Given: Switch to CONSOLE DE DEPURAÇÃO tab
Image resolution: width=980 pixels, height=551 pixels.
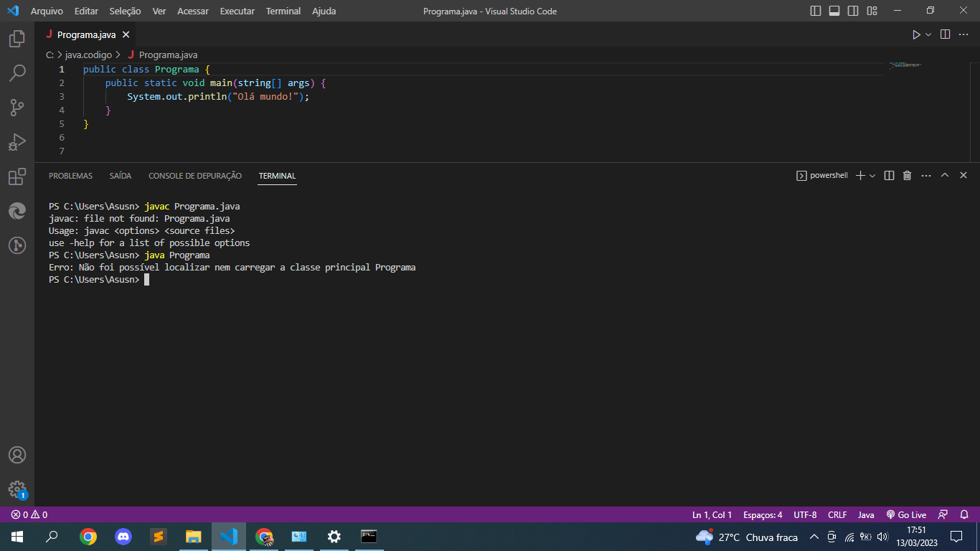Looking at the screenshot, I should (x=195, y=176).
